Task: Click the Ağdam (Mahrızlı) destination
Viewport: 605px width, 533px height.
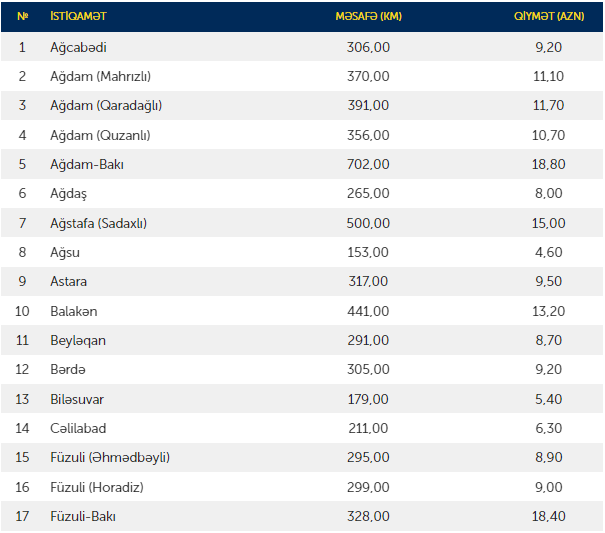Action: 100,76
